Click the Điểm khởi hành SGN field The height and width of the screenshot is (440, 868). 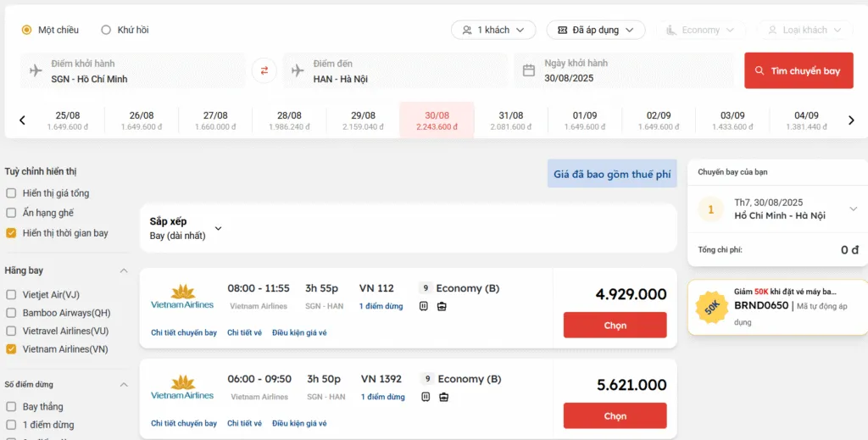[133, 70]
